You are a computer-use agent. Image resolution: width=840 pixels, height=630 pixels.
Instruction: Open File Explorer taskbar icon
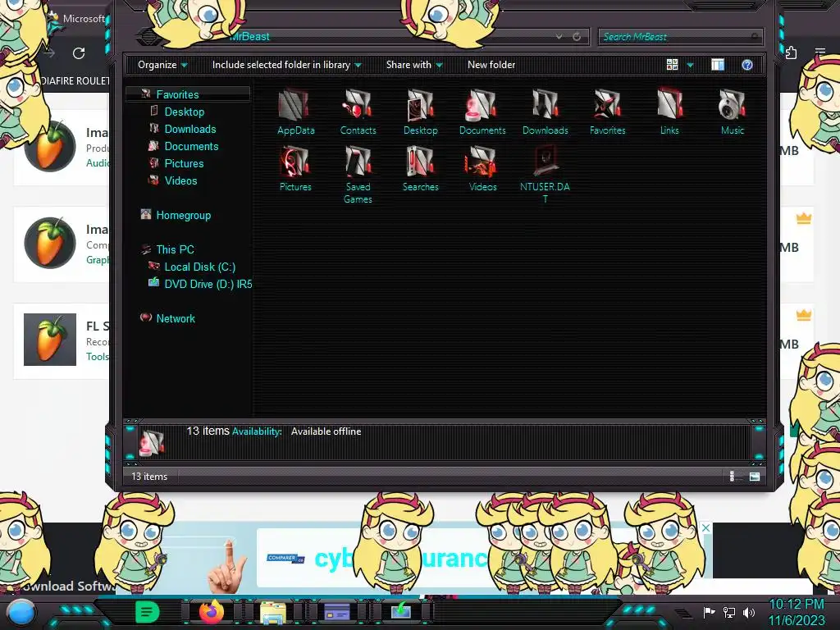[x=273, y=612]
